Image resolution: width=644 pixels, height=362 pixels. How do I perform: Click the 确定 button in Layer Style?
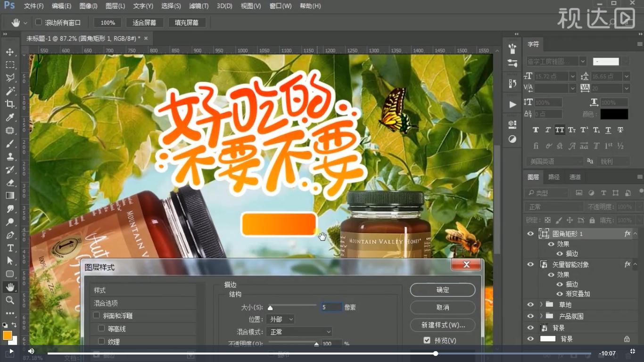click(442, 290)
